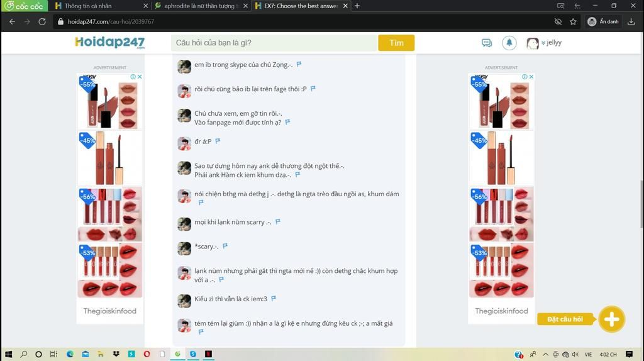This screenshot has width=644, height=361.
Task: Click the yellow plus ask-question button
Action: 611,319
